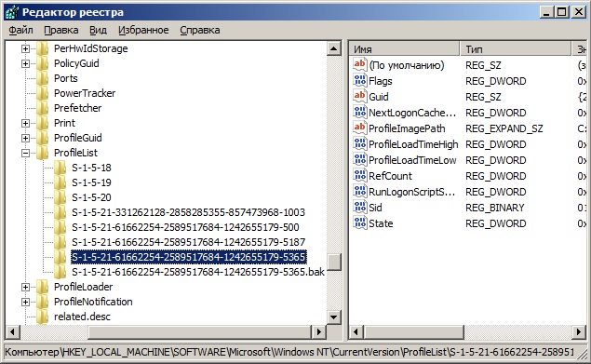Click tree pane scroll right arrow
This screenshot has width=591, height=364.
pyautogui.click(x=319, y=332)
